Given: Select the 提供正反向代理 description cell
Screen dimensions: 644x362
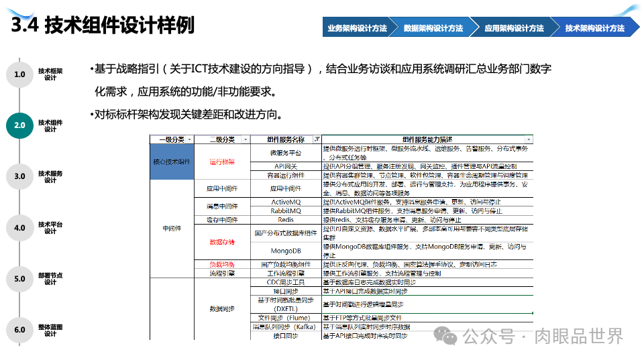Looking at the screenshot, I should coord(427,264).
